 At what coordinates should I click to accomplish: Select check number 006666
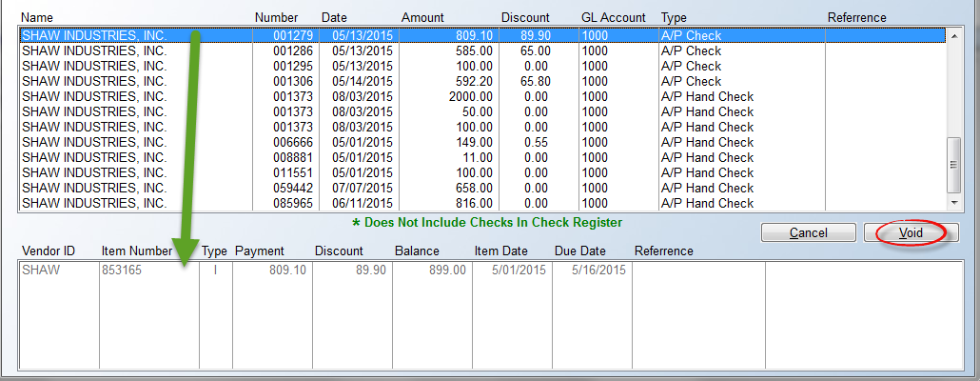tap(292, 142)
